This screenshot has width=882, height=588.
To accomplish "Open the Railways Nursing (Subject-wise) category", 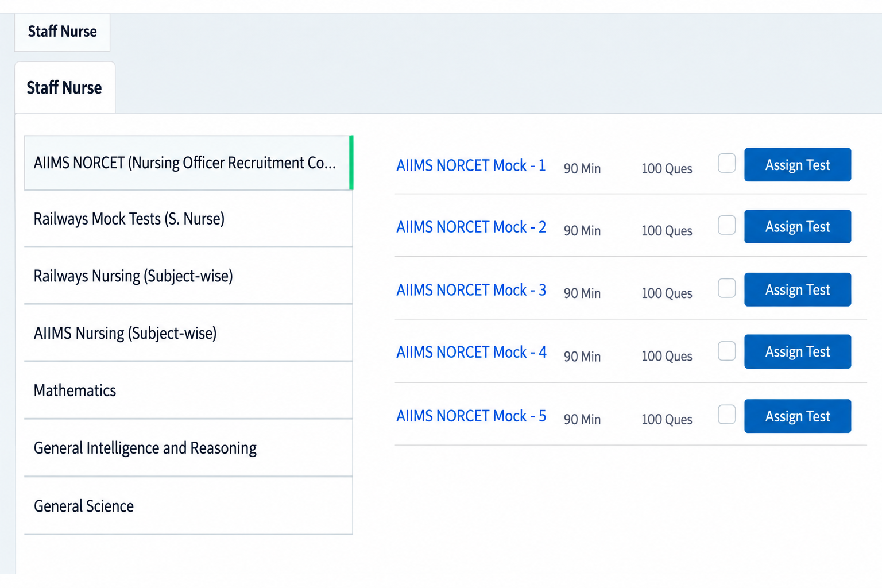I will (x=188, y=276).
